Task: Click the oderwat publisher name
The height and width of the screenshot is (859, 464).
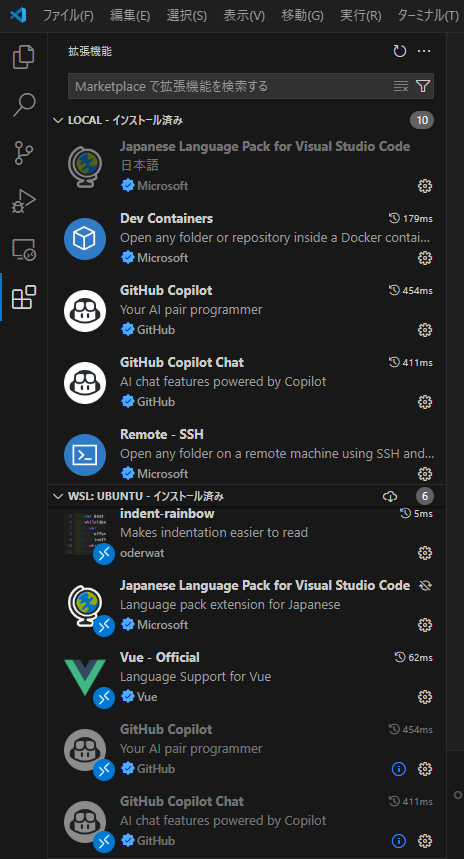Action: [x=142, y=553]
